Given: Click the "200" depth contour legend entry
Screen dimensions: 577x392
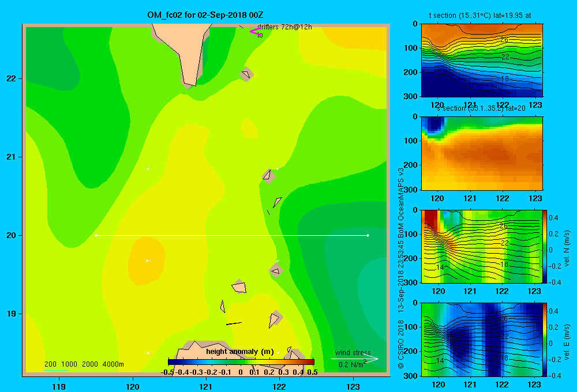Looking at the screenshot, I should click(50, 364).
